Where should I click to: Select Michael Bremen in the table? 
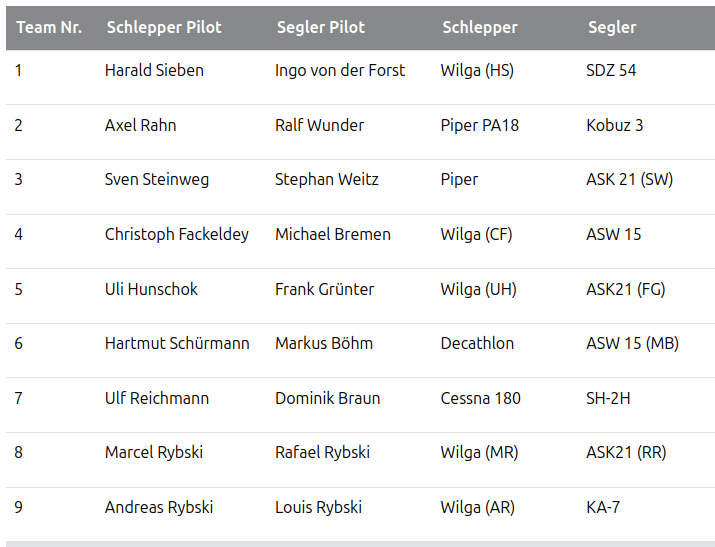pyautogui.click(x=333, y=234)
